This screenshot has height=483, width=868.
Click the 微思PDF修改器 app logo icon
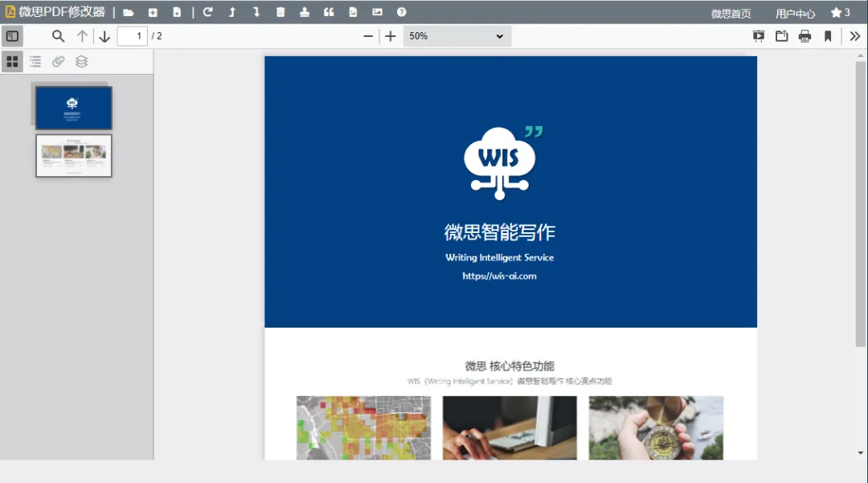pos(10,11)
